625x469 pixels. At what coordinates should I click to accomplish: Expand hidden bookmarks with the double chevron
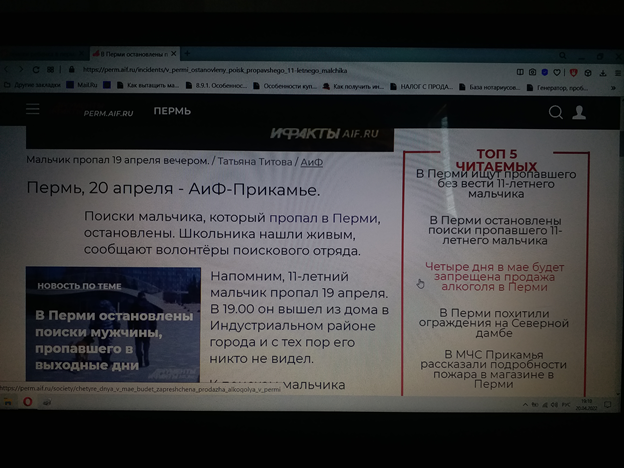click(613, 88)
